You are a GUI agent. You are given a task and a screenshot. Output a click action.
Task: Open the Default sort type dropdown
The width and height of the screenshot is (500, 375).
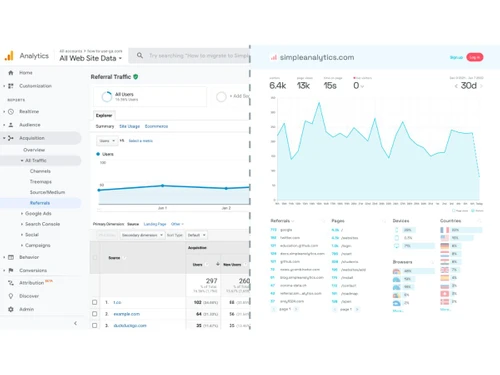pos(196,235)
